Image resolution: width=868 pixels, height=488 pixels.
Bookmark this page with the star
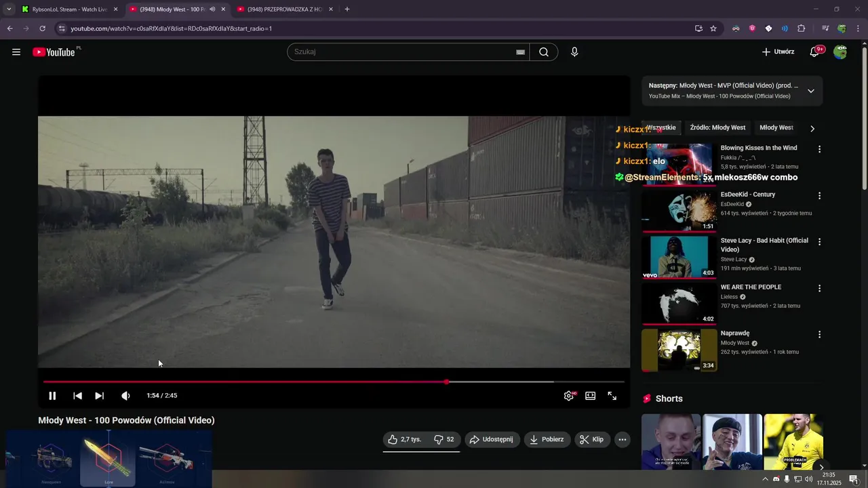tap(713, 28)
